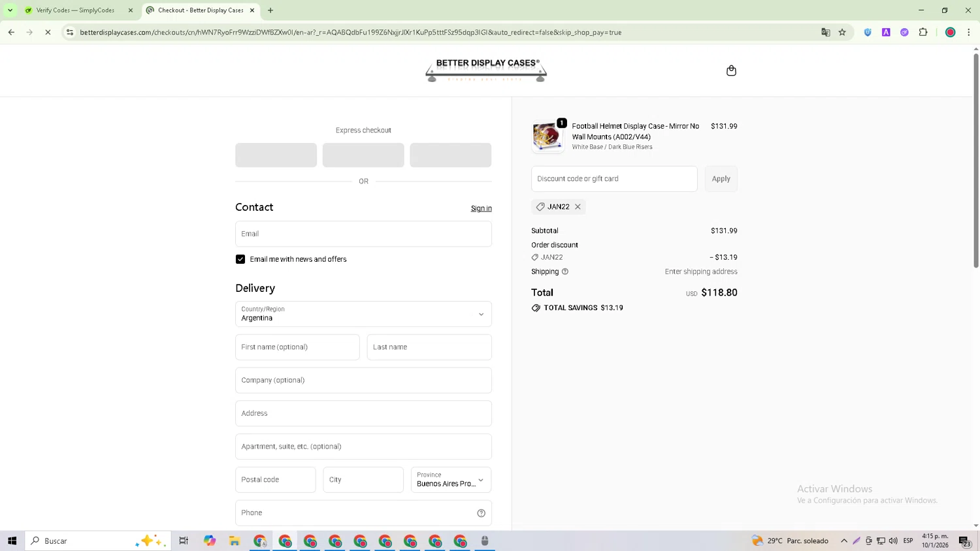Viewport: 980px width, 551px height.
Task: Open the shopping cart bag icon
Action: (x=731, y=71)
